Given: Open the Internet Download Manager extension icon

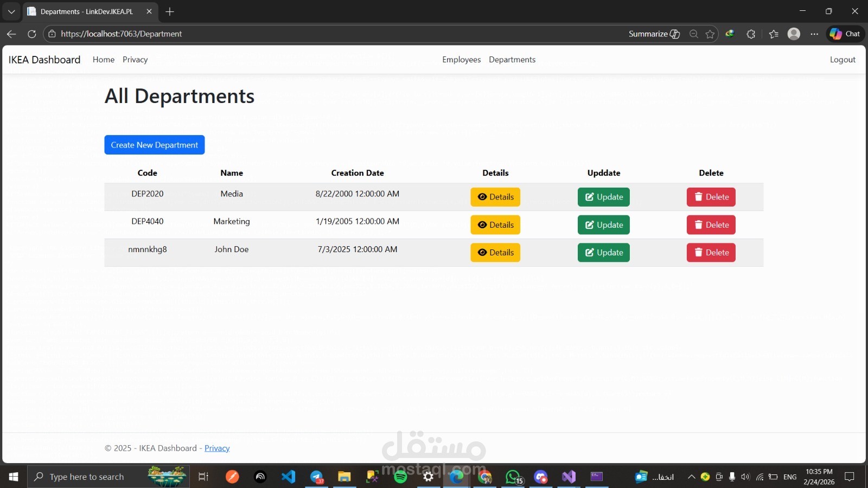Looking at the screenshot, I should 730,34.
